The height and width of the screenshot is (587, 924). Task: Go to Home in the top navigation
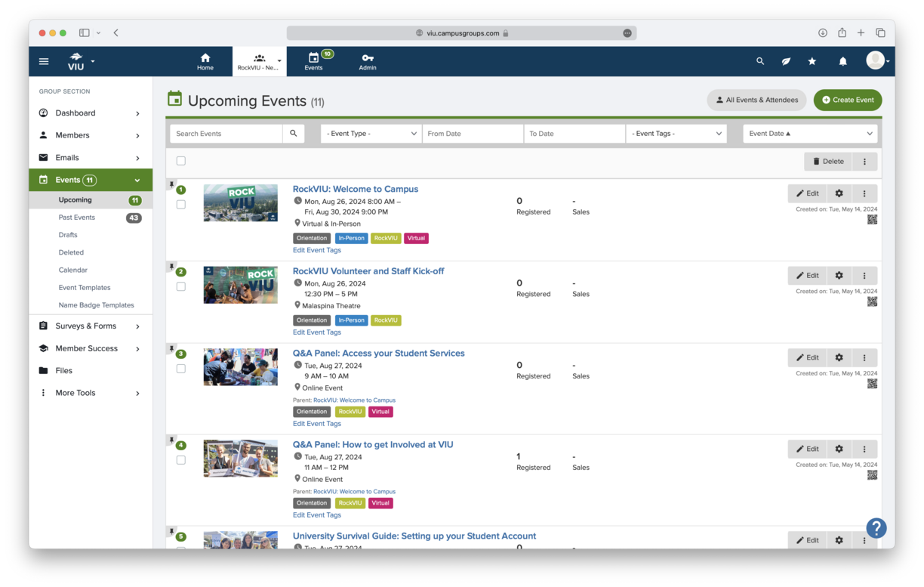pos(205,61)
